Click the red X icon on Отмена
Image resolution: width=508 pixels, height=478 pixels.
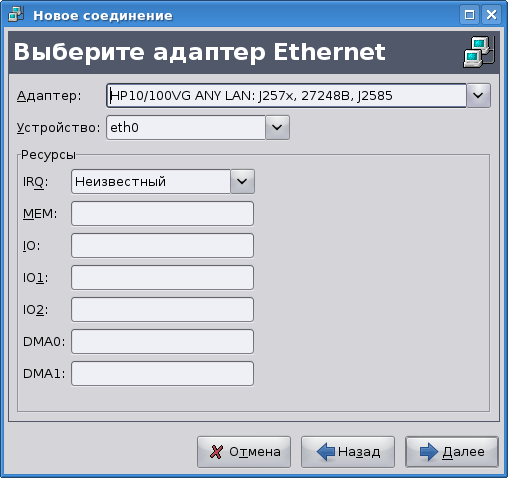tap(216, 452)
